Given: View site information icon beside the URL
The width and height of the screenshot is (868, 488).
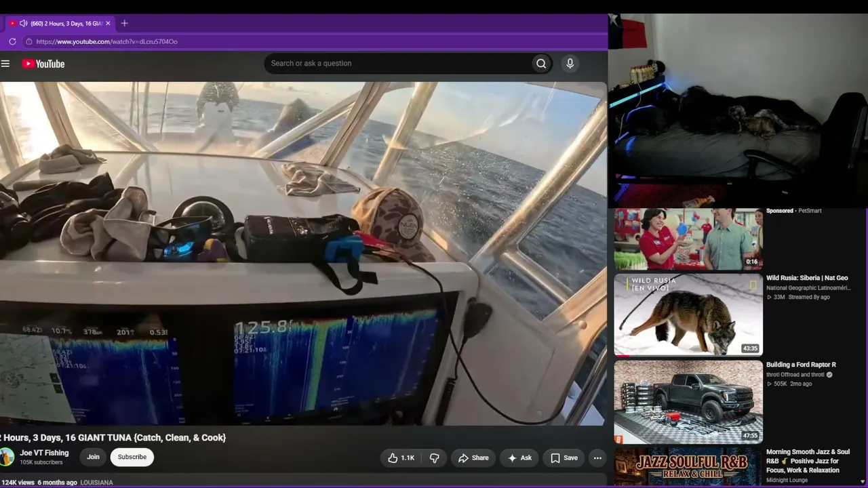Looking at the screenshot, I should click(28, 41).
